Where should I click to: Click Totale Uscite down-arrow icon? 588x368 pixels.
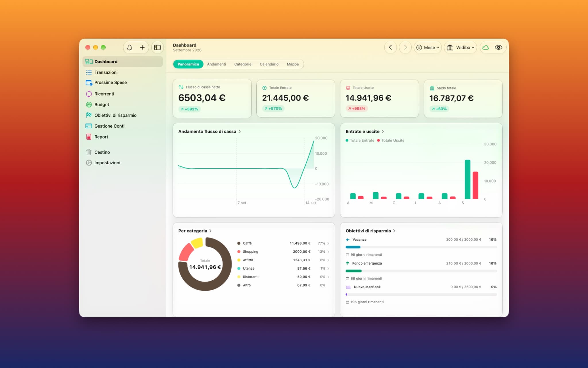tap(348, 88)
